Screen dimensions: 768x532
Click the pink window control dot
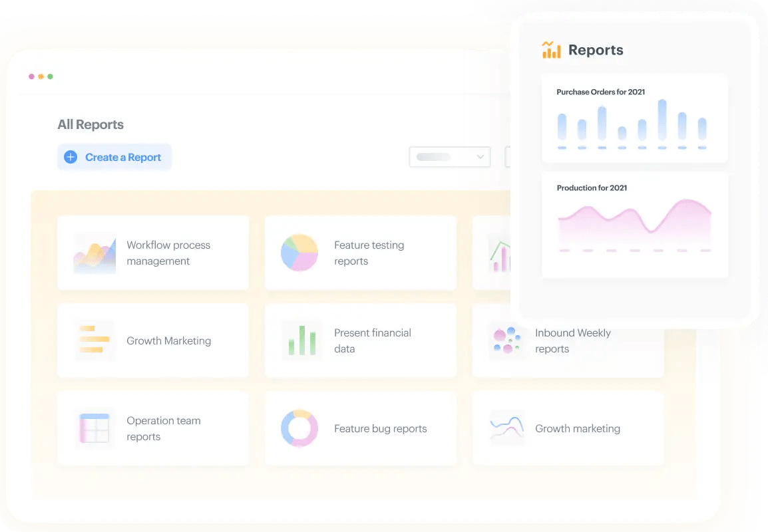(31, 76)
